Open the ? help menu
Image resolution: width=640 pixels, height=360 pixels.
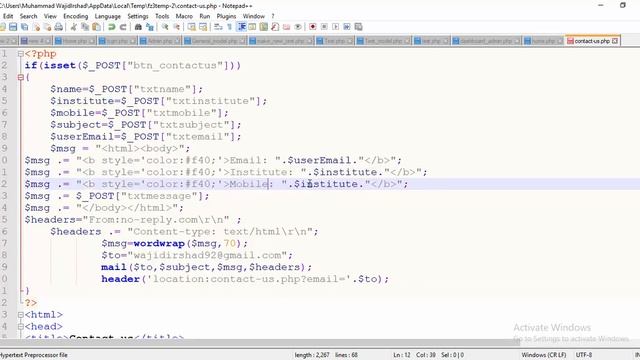point(273,16)
